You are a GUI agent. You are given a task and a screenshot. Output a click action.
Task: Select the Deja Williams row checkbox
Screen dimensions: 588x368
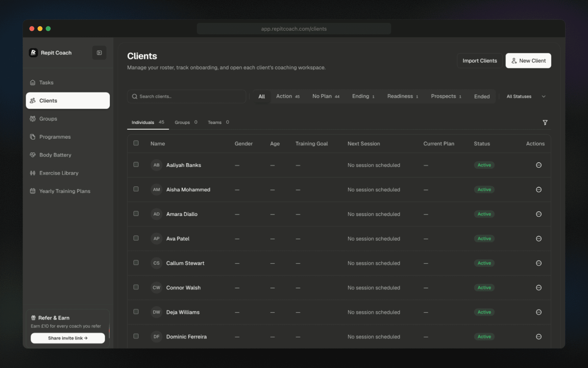click(x=136, y=312)
